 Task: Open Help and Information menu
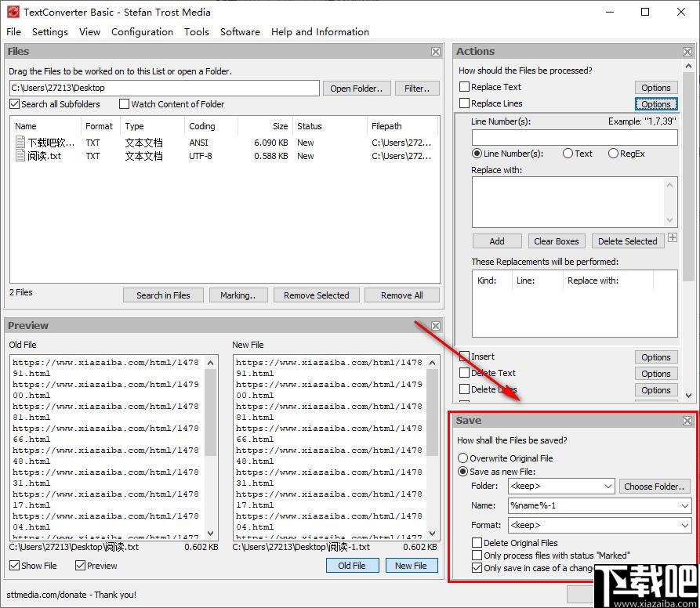click(320, 31)
